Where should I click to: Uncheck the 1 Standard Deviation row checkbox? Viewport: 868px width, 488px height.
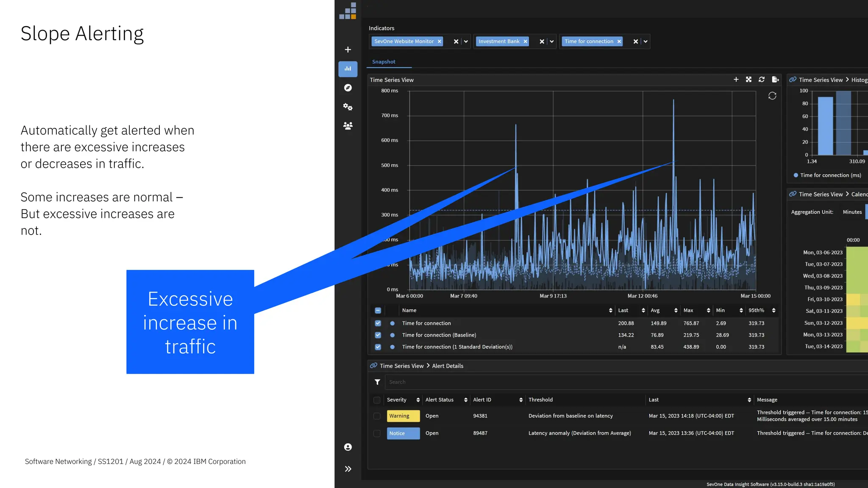[378, 347]
